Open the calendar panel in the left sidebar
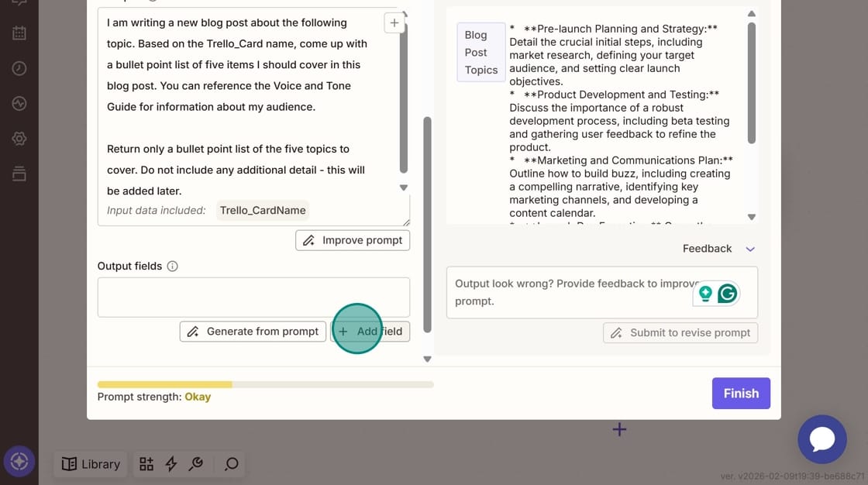 pyautogui.click(x=19, y=33)
